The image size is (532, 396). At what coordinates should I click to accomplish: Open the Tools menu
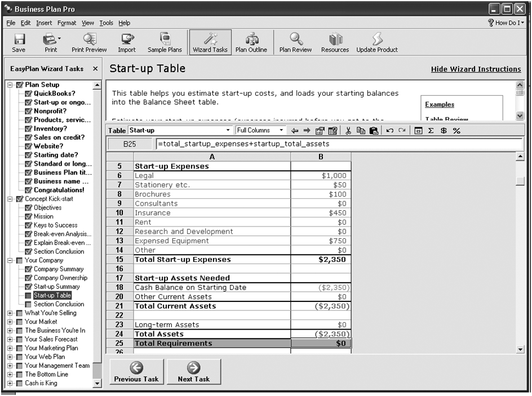[x=106, y=23]
